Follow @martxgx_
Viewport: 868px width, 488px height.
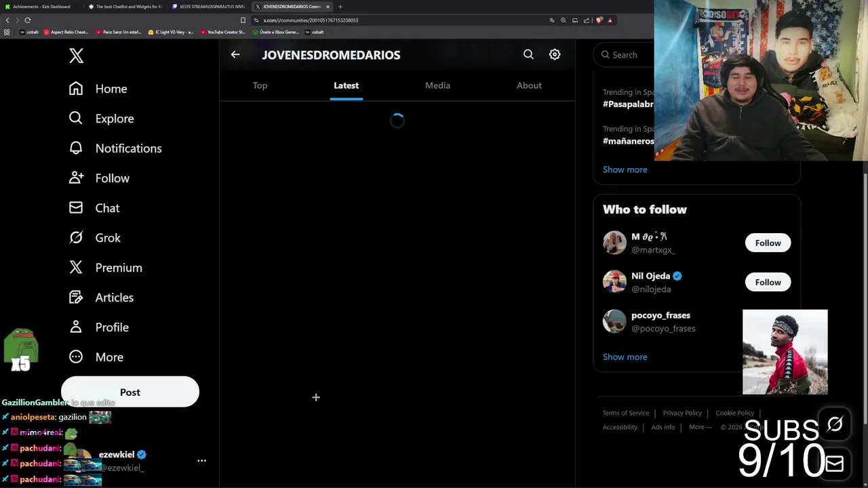[x=768, y=243]
